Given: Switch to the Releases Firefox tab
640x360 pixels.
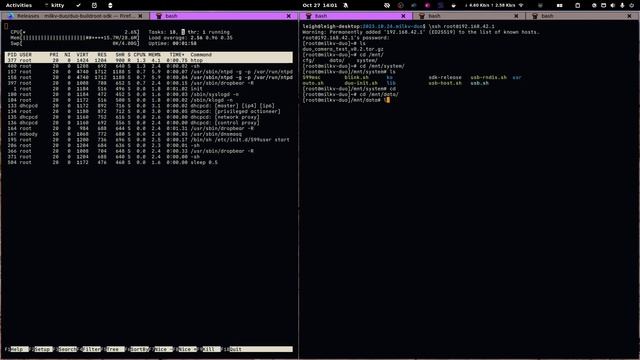Looking at the screenshot, I should coord(75,16).
